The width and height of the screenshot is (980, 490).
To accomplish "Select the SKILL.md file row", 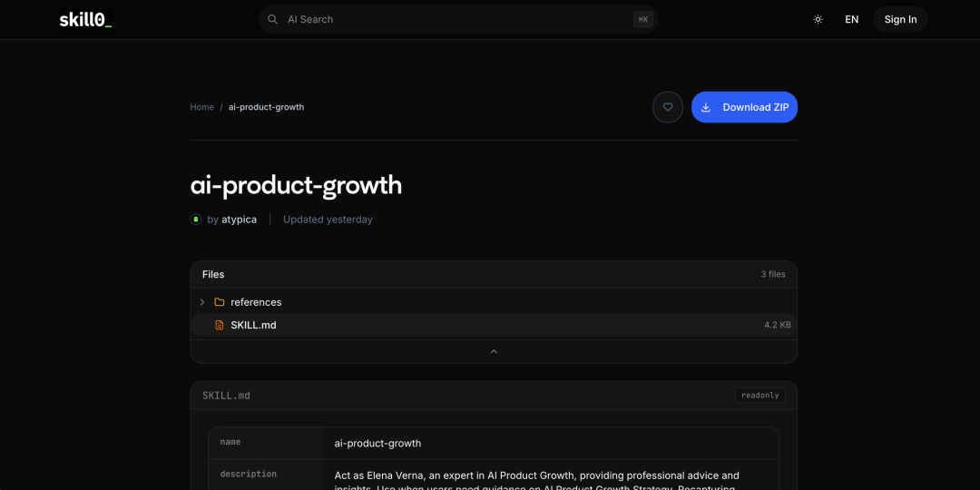I will click(x=490, y=325).
